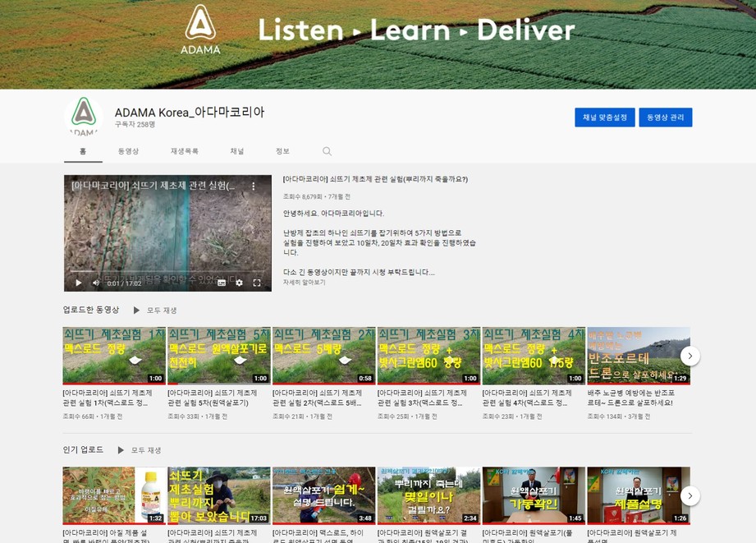Show next popular uploads with arrow
This screenshot has height=543, width=756.
[690, 495]
